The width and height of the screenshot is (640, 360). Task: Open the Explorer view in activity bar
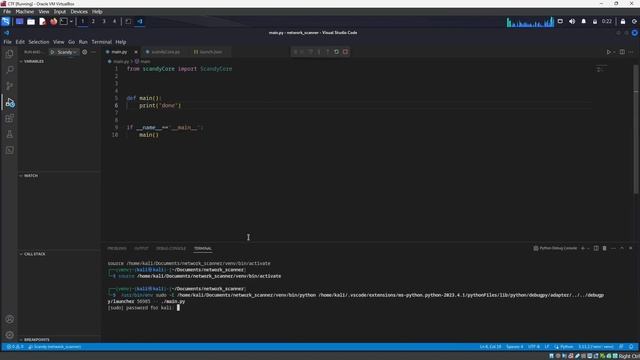[x=9, y=54]
